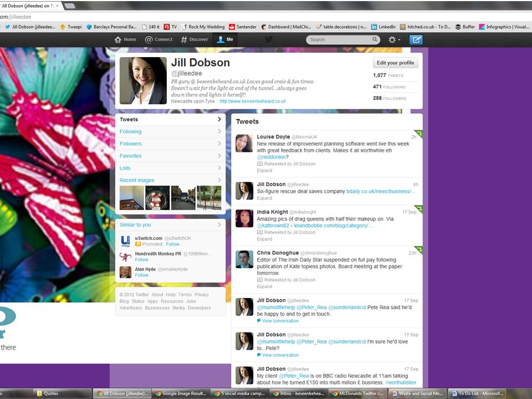Open the Infographics Visual bookmark
The width and height of the screenshot is (532, 399).
pos(504,27)
